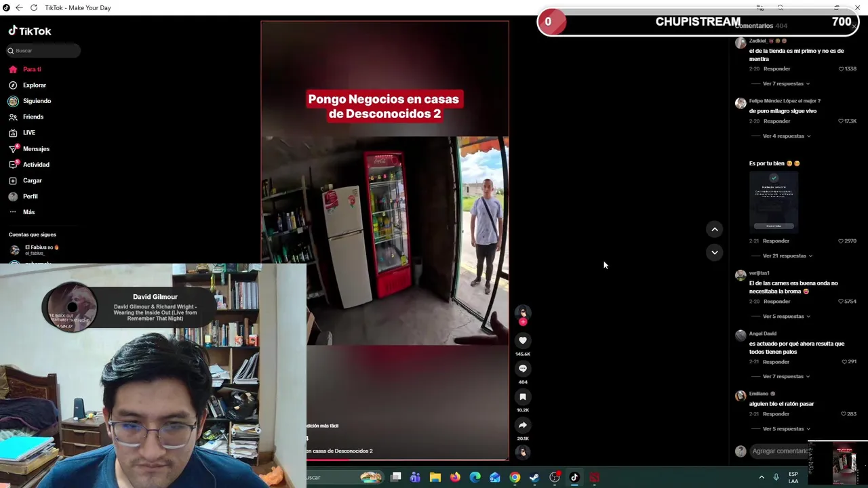
Task: Open comments via the speech bubble icon
Action: click(x=523, y=369)
